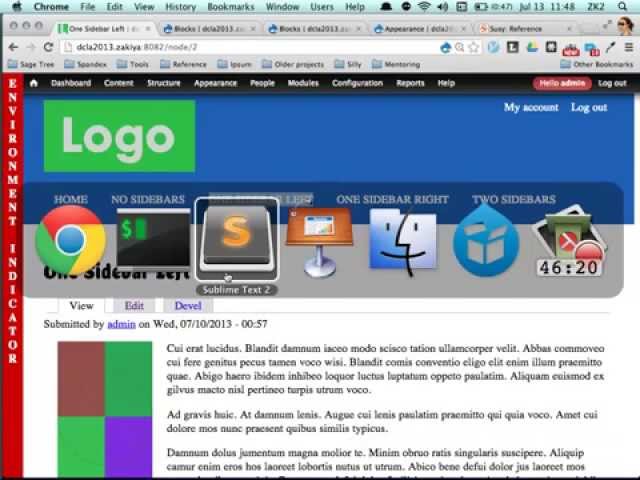Click the eyedropper extension icon
The image size is (640, 480).
tap(611, 47)
